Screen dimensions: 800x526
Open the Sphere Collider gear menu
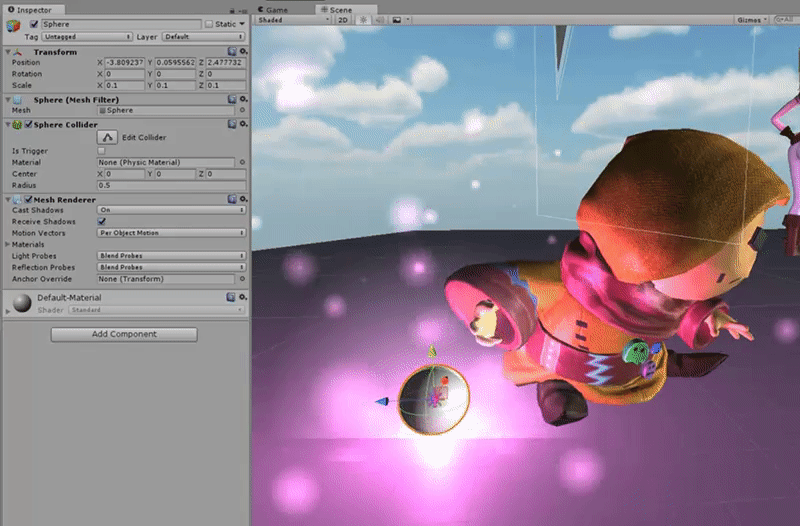click(x=243, y=124)
